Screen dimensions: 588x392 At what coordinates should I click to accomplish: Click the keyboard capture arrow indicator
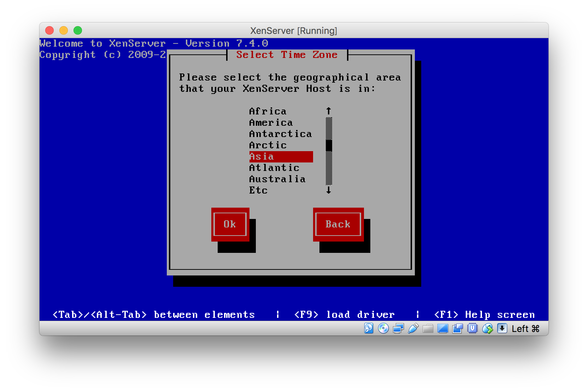502,328
